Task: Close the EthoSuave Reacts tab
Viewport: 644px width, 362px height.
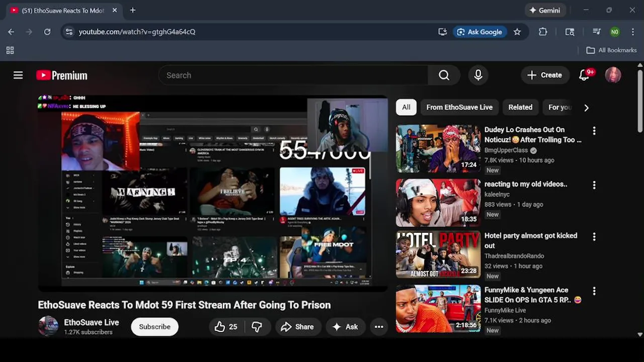Action: click(115, 10)
